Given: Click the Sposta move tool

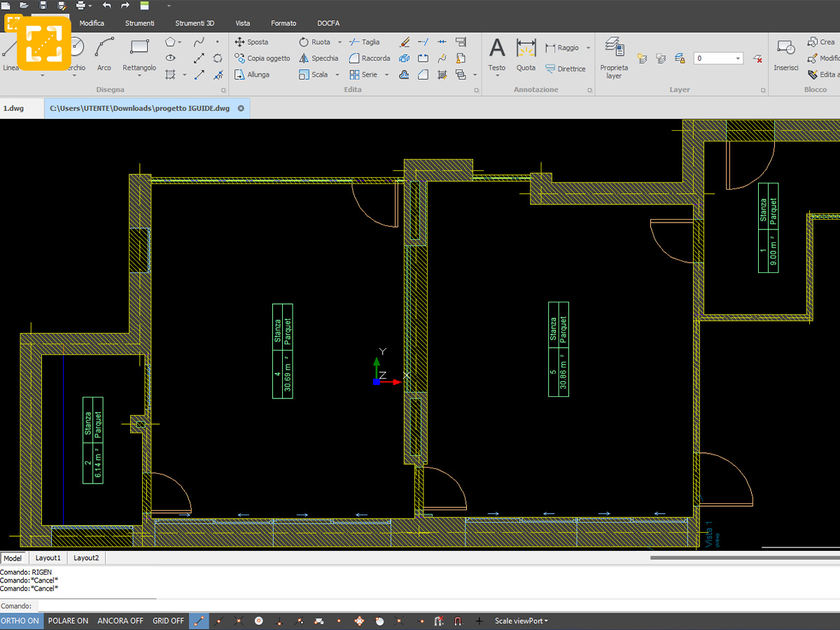Looking at the screenshot, I should tap(251, 42).
